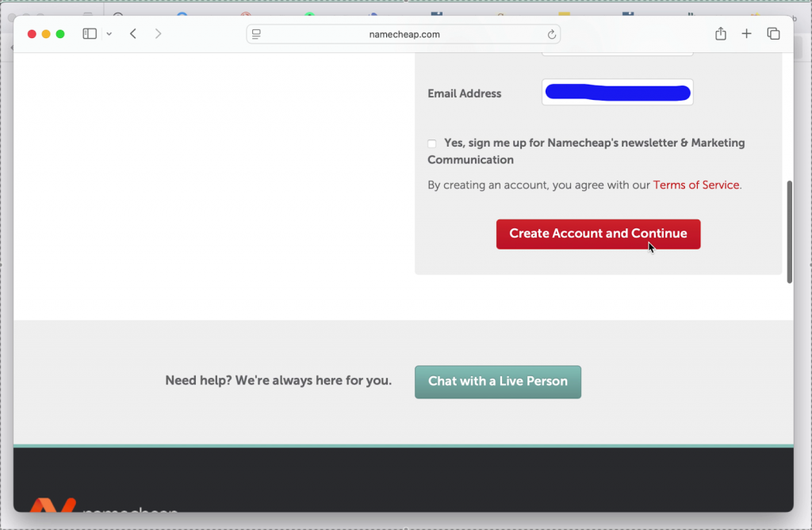
Task: Go forward to the next page
Action: 159,34
